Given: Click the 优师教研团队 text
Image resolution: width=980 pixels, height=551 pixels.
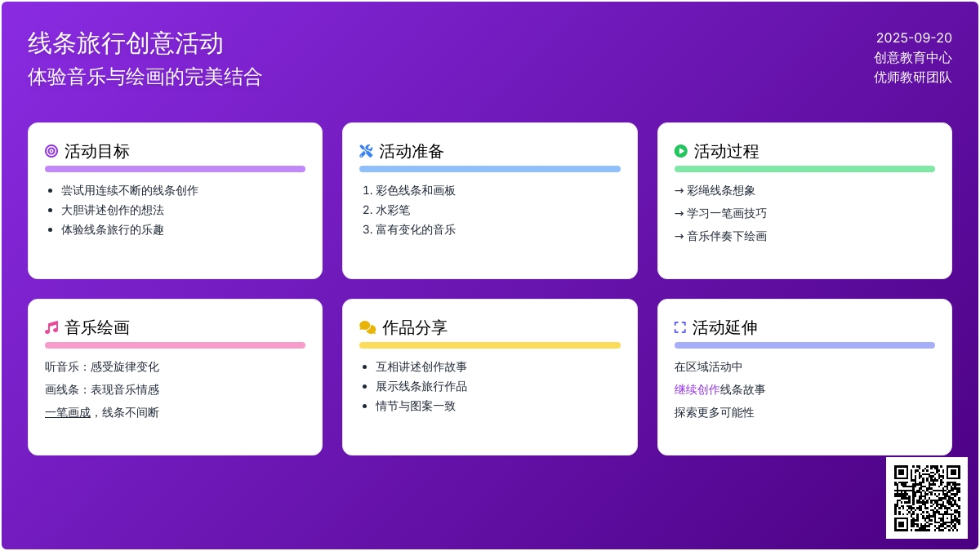Looking at the screenshot, I should pyautogui.click(x=912, y=78).
